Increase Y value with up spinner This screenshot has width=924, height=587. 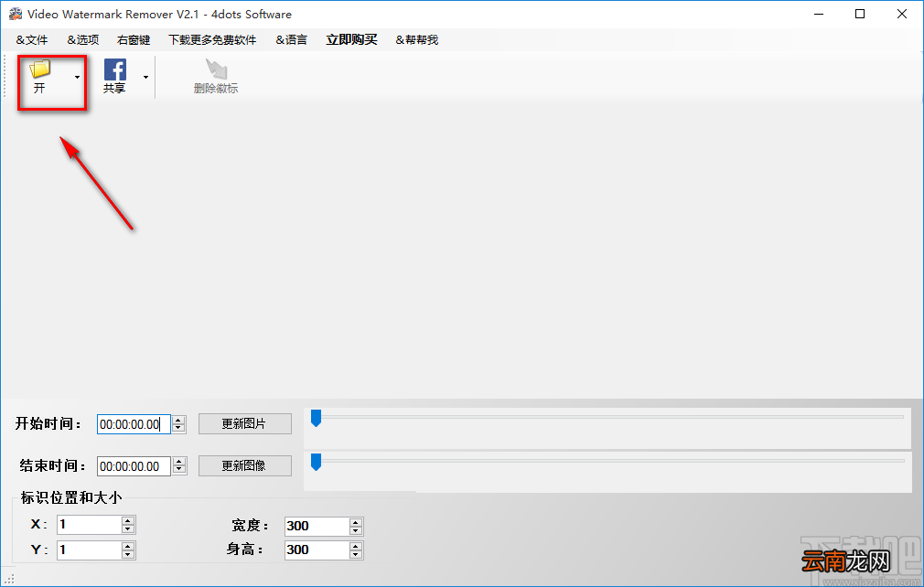click(x=128, y=546)
